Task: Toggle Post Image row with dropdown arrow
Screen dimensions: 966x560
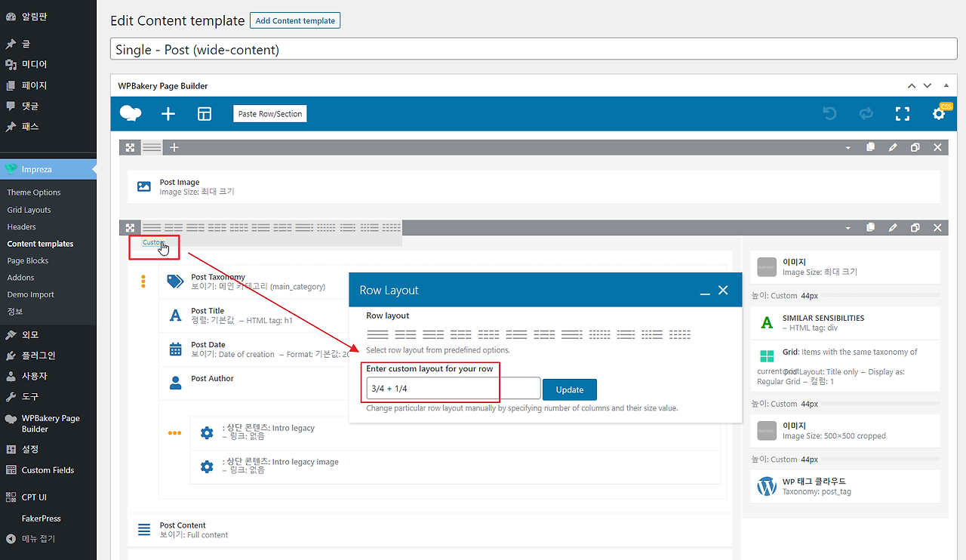Action: (x=848, y=148)
